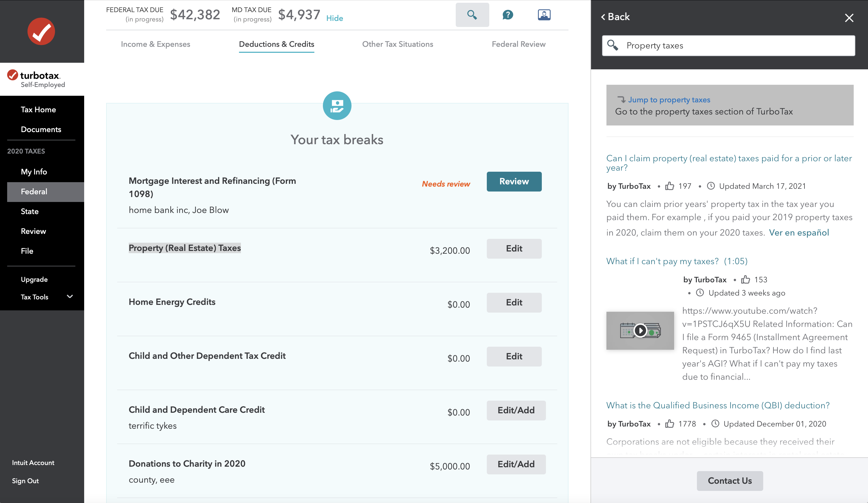868x503 pixels.
Task: Switch to Federal Review tab
Action: [x=518, y=44]
